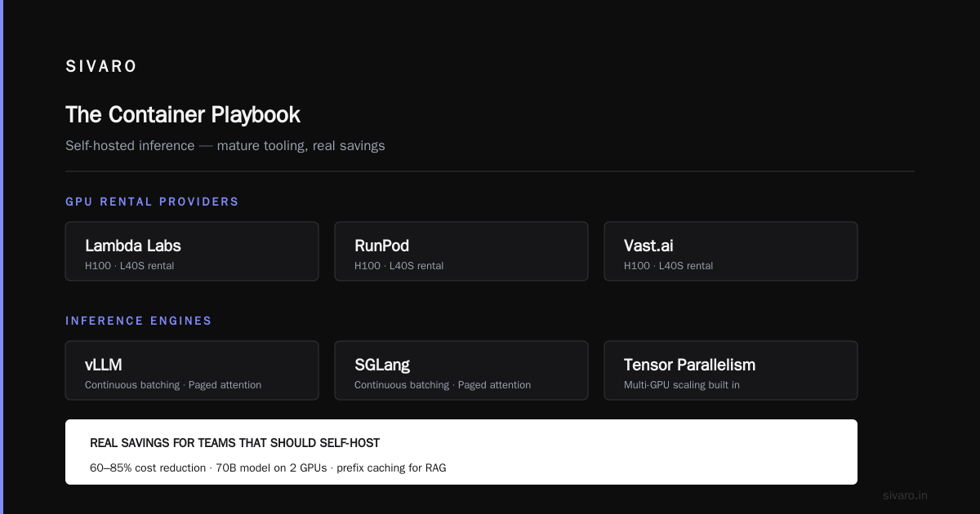
Task: Select the SGLang engine card
Action: coord(461,370)
